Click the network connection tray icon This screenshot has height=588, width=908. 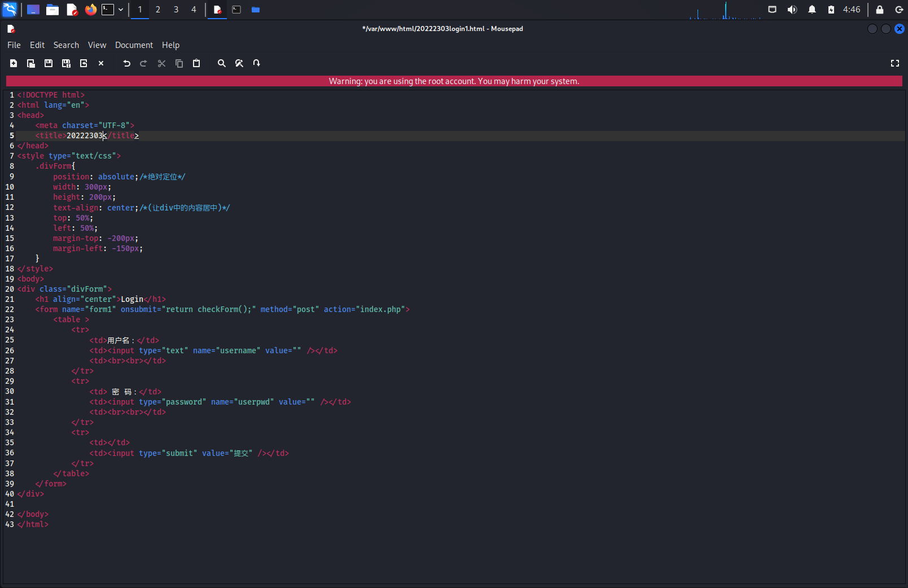tap(773, 10)
